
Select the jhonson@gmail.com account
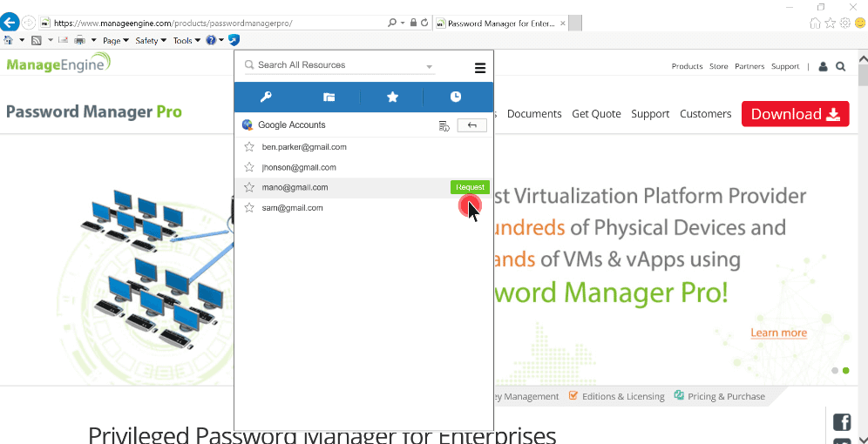tap(299, 167)
